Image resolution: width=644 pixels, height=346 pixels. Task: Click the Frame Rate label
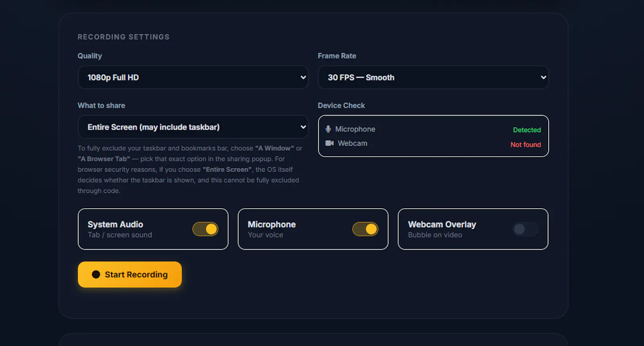click(x=337, y=56)
